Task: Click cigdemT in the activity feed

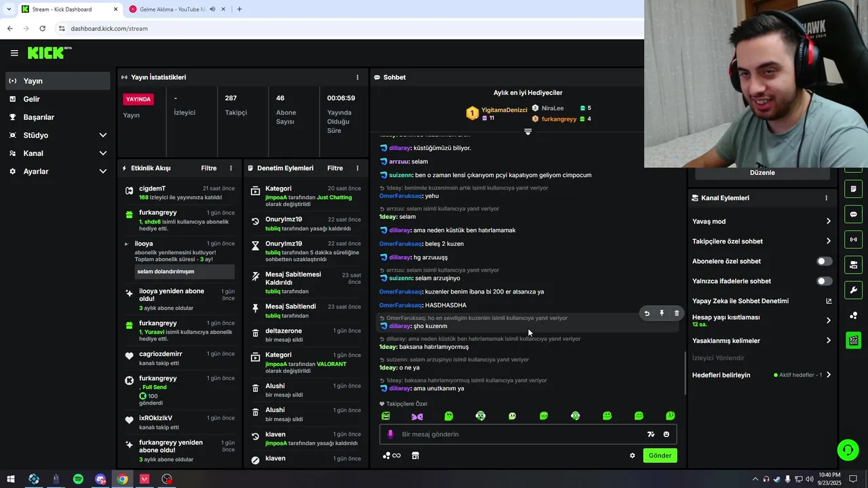Action: [x=152, y=188]
